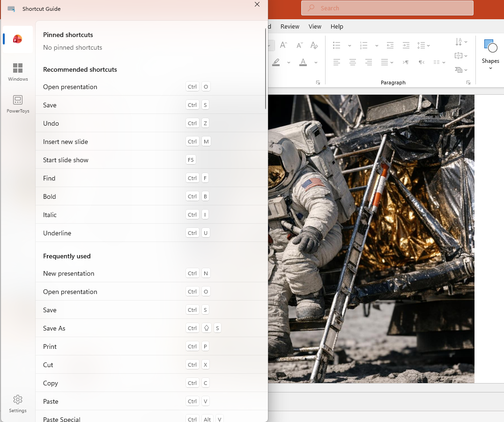This screenshot has height=422, width=504.
Task: Click the Decrease List Level icon
Action: [x=390, y=45]
